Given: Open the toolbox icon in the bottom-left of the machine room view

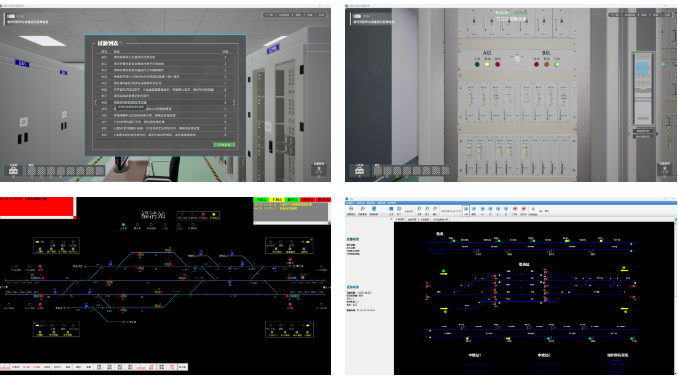Looking at the screenshot, I should (13, 170).
